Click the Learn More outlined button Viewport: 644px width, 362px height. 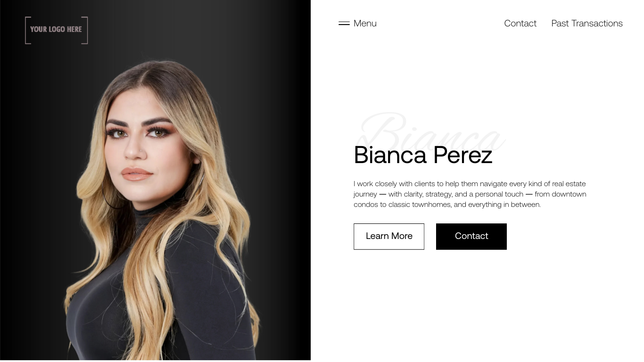coord(389,237)
